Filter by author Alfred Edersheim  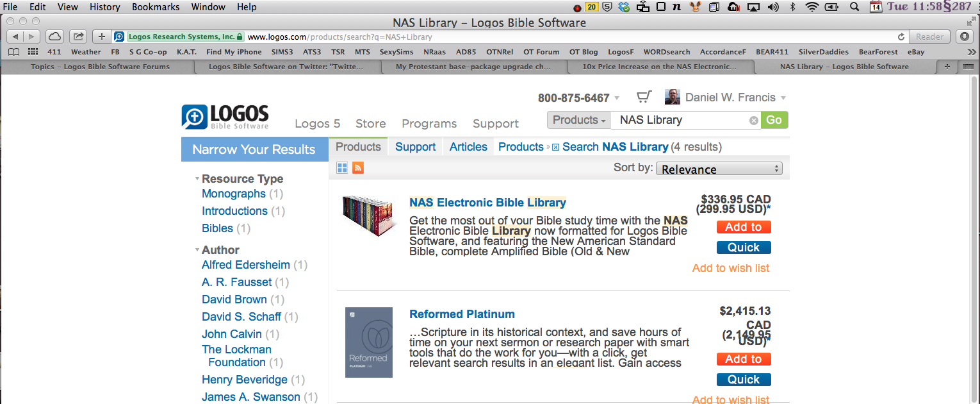246,265
